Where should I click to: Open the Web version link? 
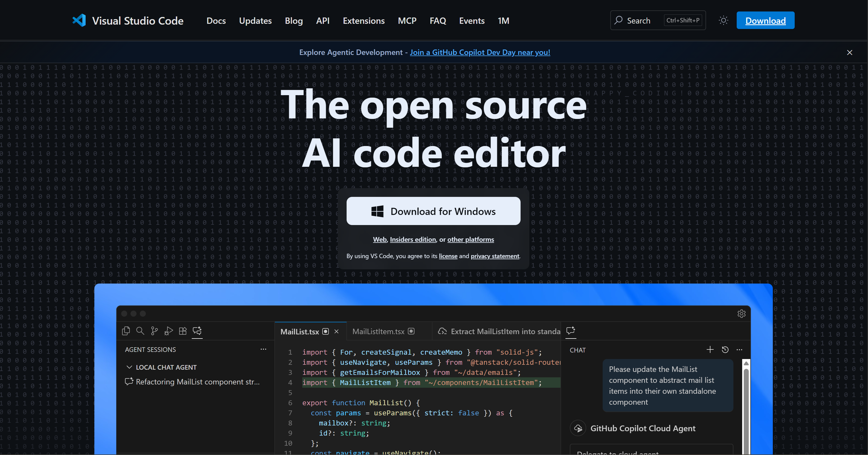click(x=379, y=240)
